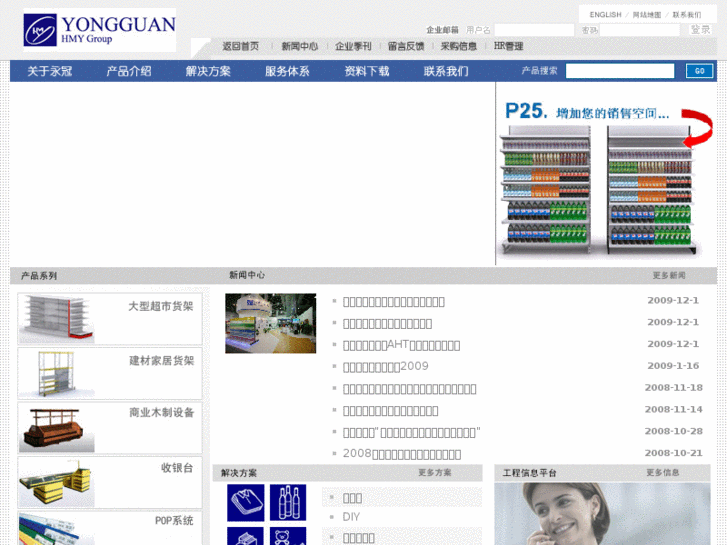Open 企业季刊 menu item
Screen dimensions: 727x545
tap(353, 46)
